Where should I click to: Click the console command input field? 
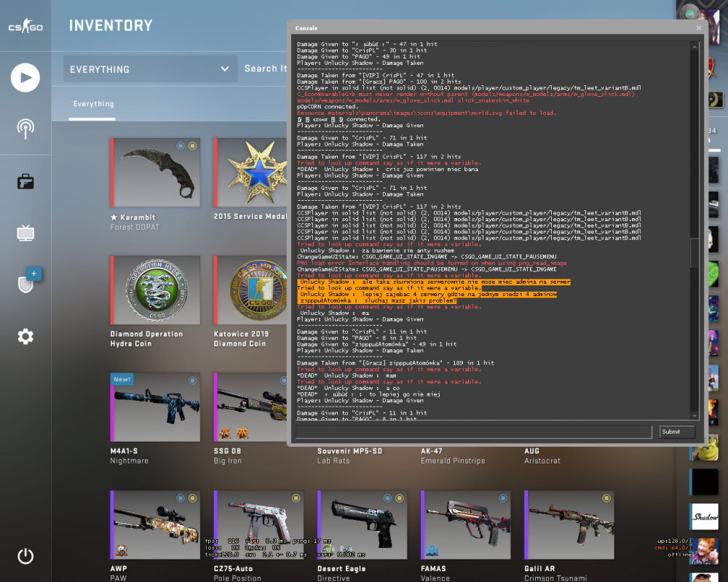pos(474,431)
